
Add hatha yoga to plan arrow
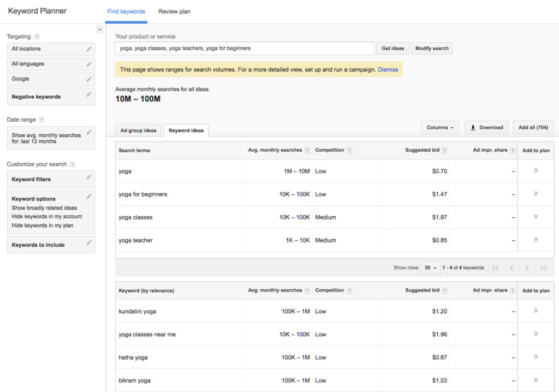point(536,357)
